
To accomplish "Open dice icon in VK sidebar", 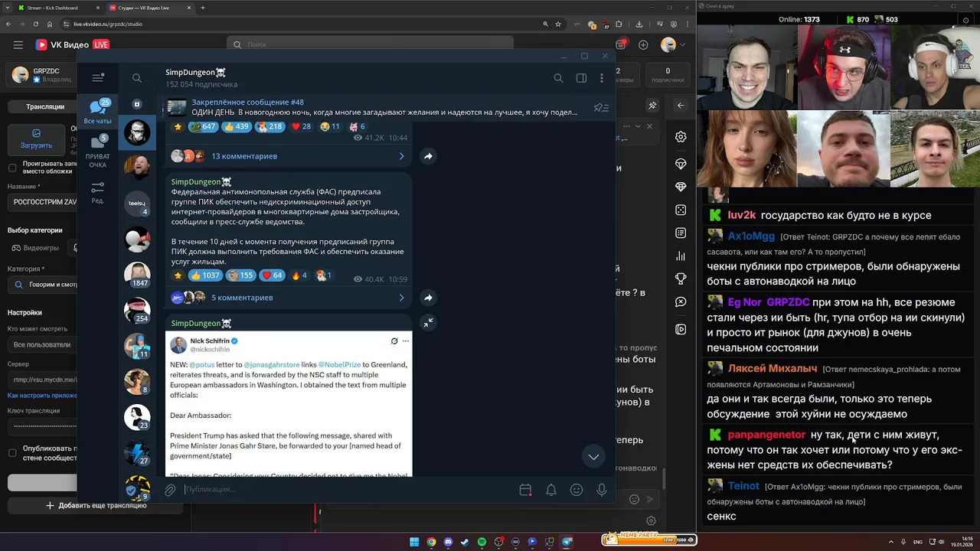I will [x=681, y=210].
